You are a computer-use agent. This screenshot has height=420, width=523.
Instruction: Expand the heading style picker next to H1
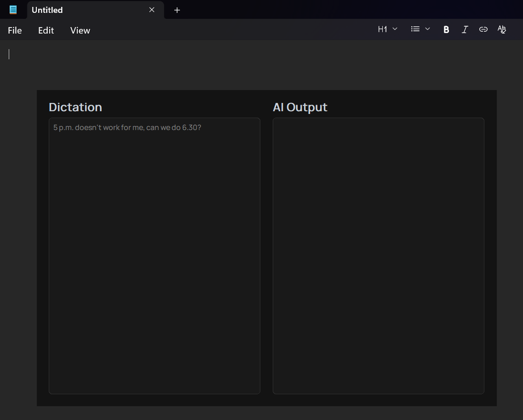[395, 29]
